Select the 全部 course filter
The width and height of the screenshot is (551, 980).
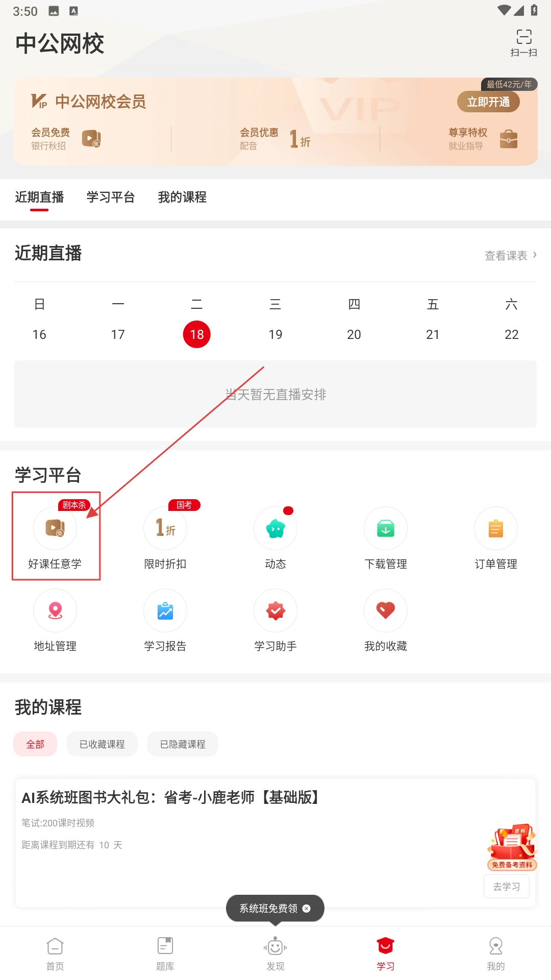tap(35, 744)
